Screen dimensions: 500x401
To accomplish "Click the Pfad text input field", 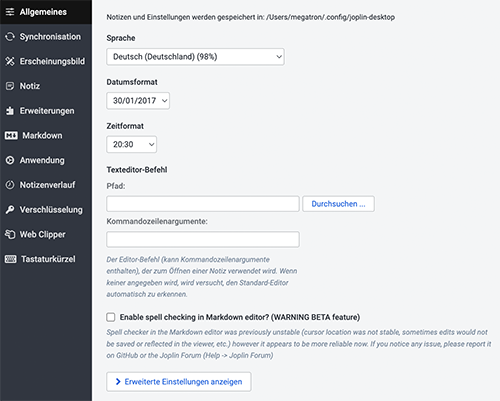I will click(x=203, y=204).
